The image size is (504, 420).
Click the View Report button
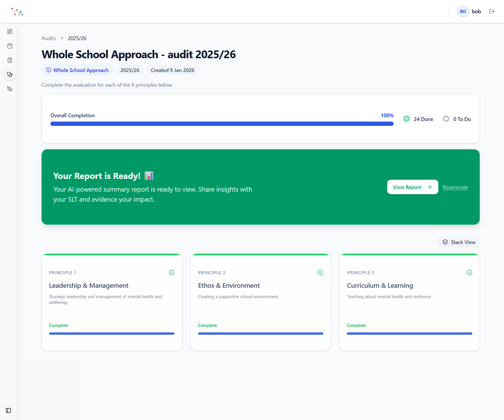tap(412, 187)
